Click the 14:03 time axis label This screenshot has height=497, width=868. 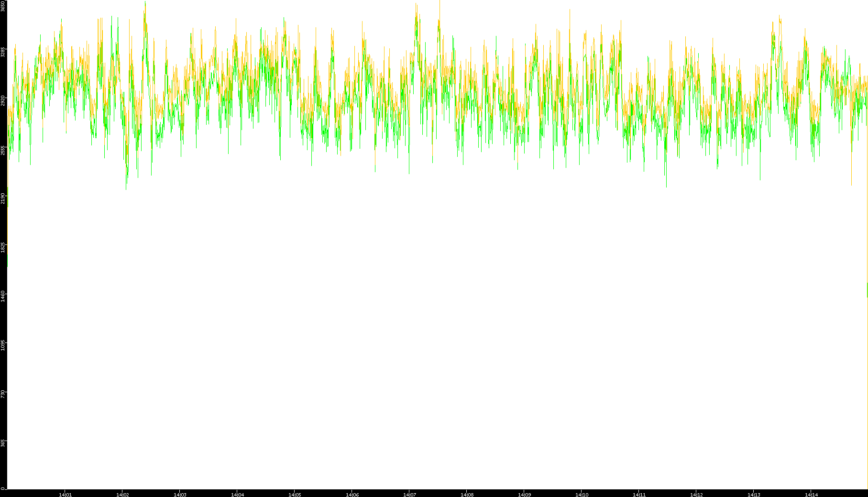click(x=180, y=495)
